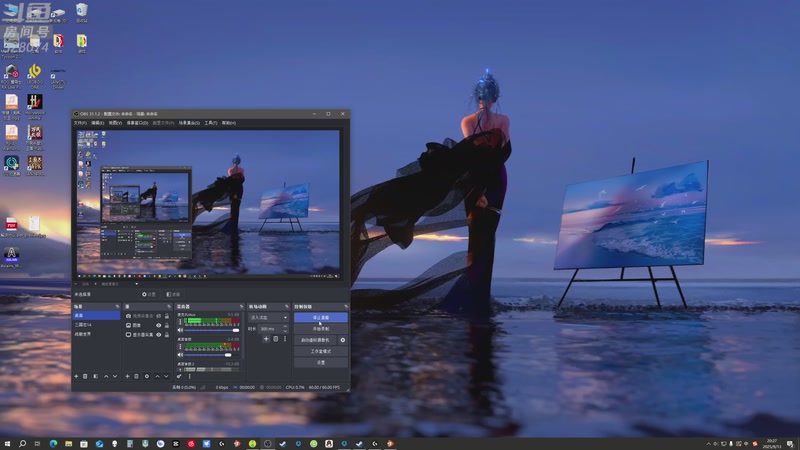Mute the Mic/Aux channel speaker icon
Screen dimensions: 800x450
(x=180, y=331)
